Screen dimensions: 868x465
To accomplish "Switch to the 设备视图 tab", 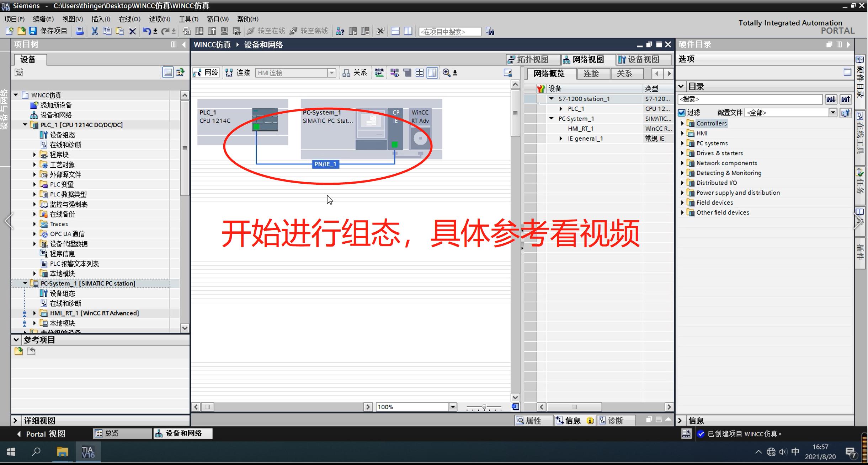I will [x=643, y=59].
